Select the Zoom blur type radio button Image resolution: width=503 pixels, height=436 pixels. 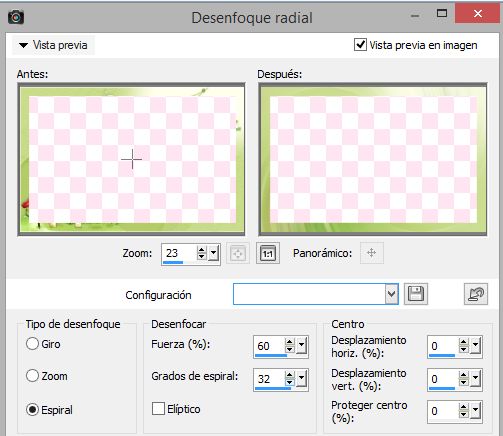coord(32,376)
